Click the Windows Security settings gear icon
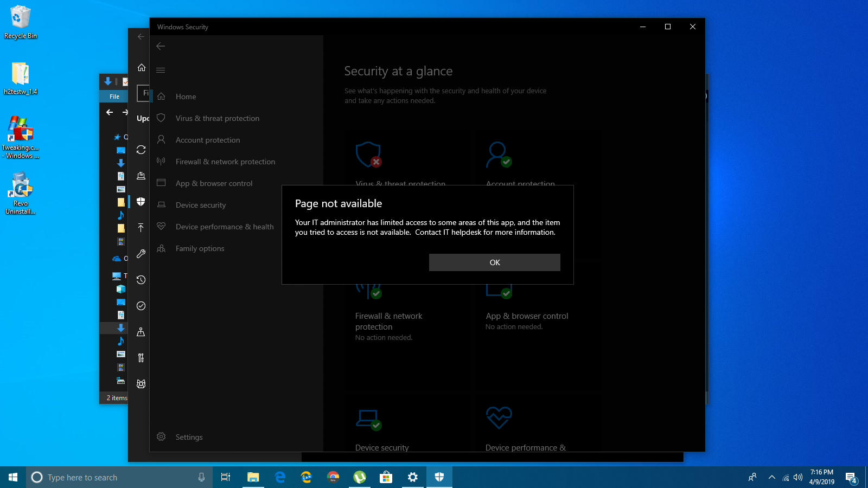 [x=161, y=436]
